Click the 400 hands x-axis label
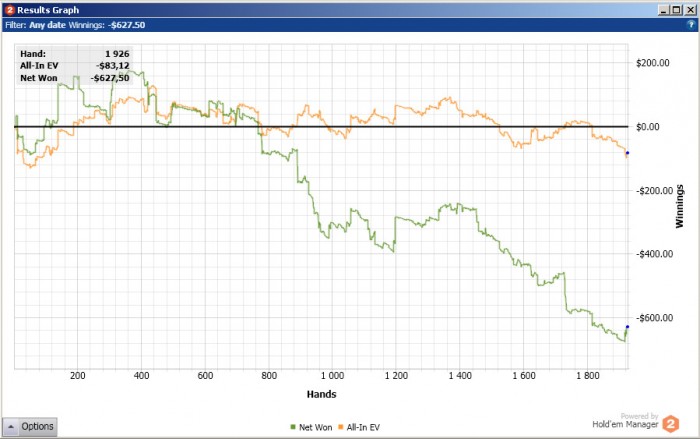 pyautogui.click(x=142, y=376)
